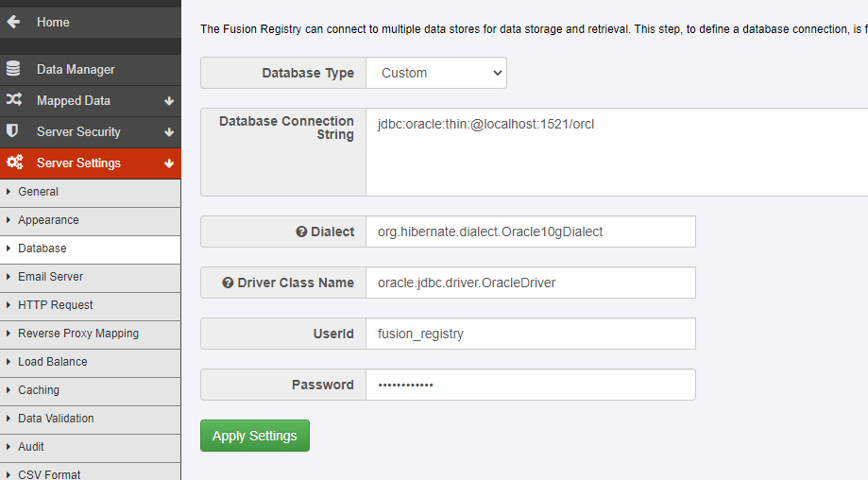Viewport: 868px width, 480px height.
Task: Expand the Server Security menu arrow
Action: (x=169, y=131)
